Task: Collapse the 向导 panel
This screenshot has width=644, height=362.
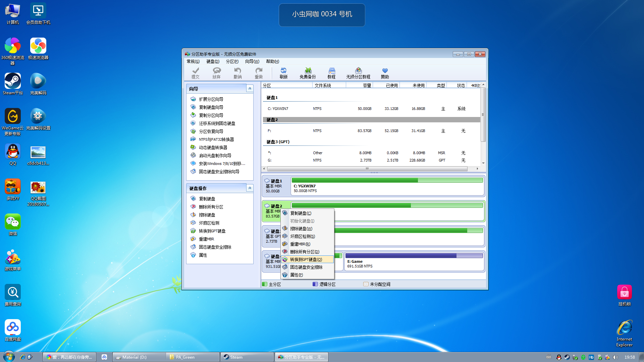Action: pos(250,88)
